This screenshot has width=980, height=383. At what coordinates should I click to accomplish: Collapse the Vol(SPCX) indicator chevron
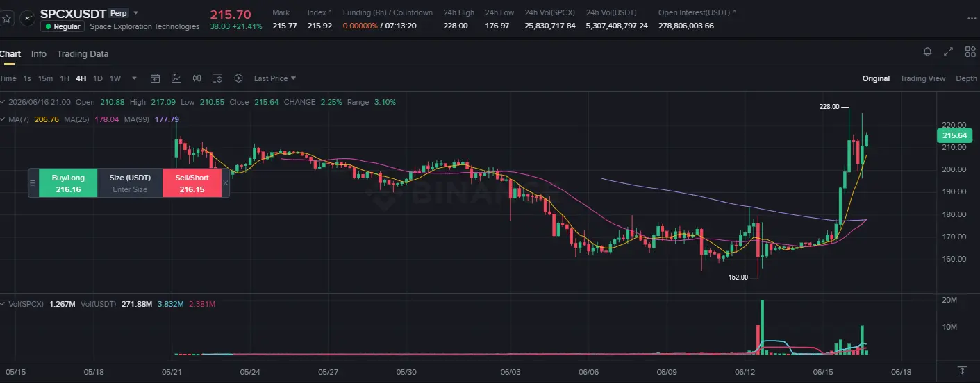click(3, 304)
